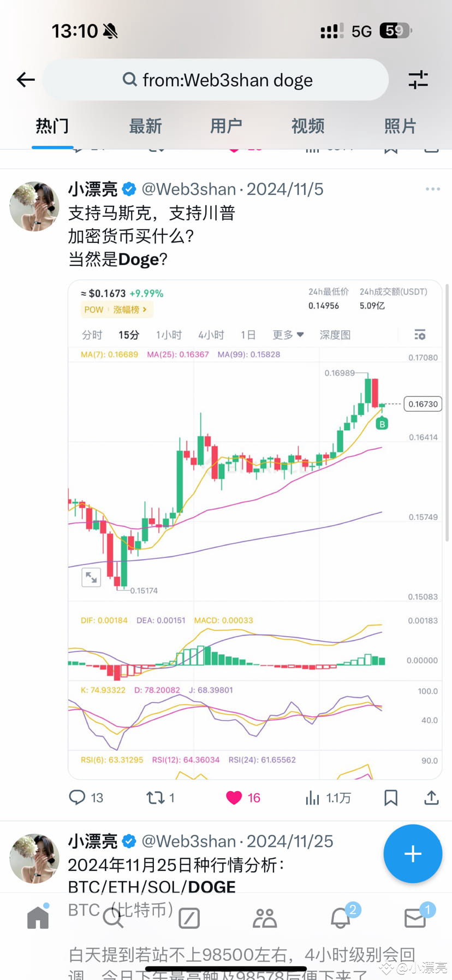Tap the green B buy marker
452x980 pixels.
click(x=382, y=424)
